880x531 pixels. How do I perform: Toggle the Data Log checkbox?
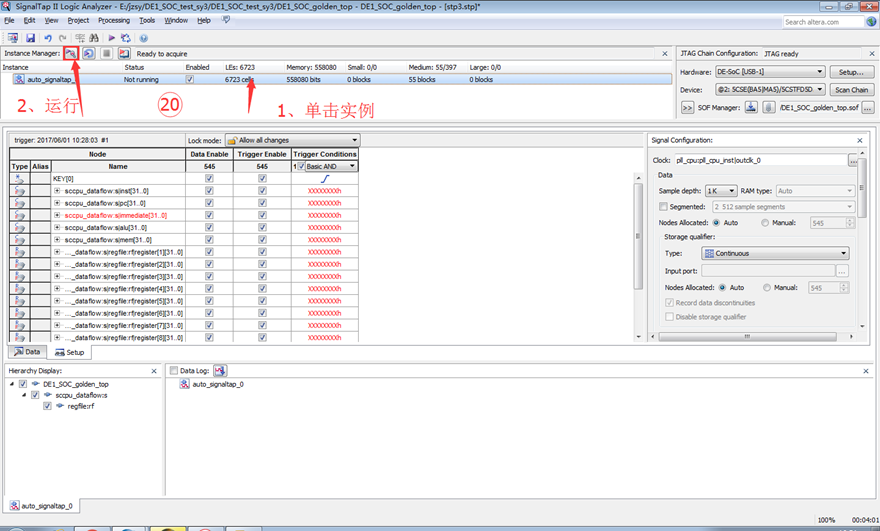click(x=174, y=370)
